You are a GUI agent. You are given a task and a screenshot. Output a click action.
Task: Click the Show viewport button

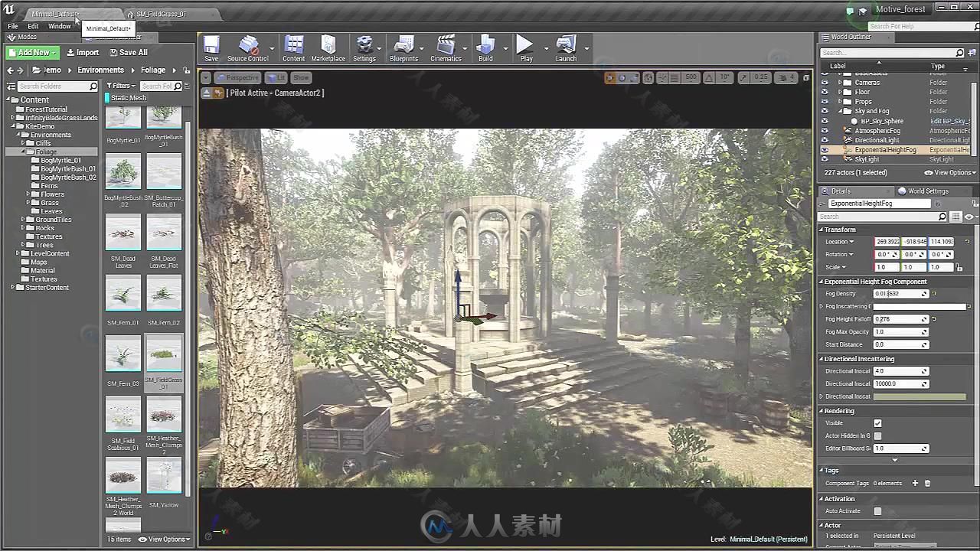coord(301,77)
